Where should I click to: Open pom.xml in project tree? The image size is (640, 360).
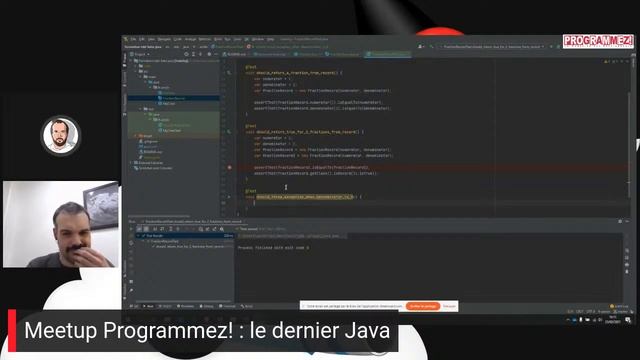tap(148, 147)
